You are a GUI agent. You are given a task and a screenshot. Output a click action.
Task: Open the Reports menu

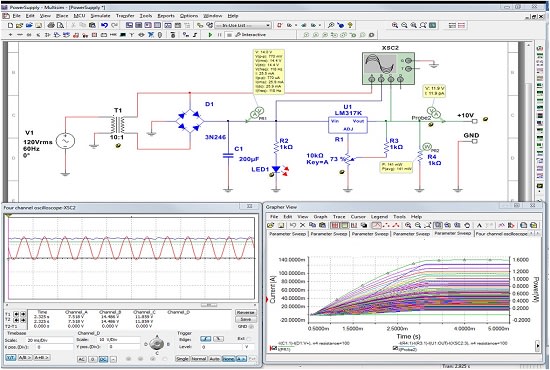tap(166, 16)
